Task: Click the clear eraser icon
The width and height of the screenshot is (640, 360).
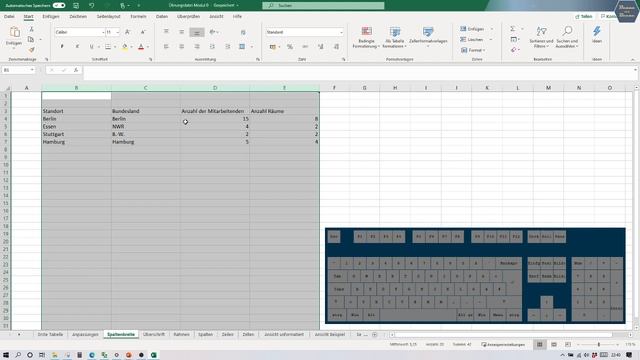Action: [x=513, y=50]
